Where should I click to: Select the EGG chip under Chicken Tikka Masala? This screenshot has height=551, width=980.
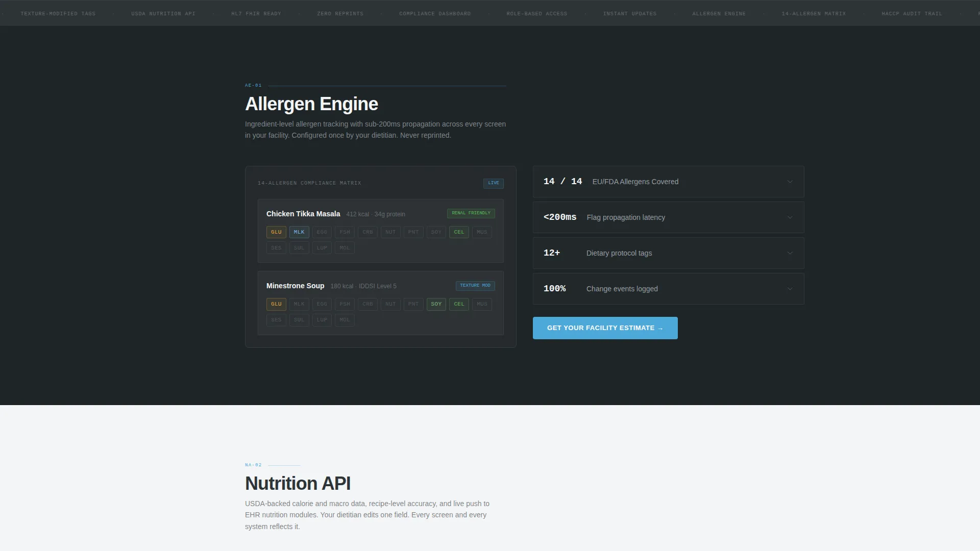pyautogui.click(x=322, y=232)
